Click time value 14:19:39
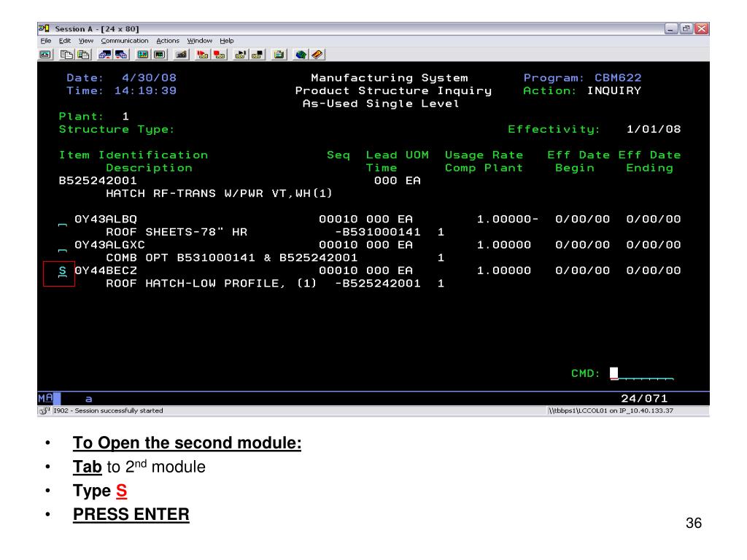Screen dimensions: 747x560 point(145,90)
